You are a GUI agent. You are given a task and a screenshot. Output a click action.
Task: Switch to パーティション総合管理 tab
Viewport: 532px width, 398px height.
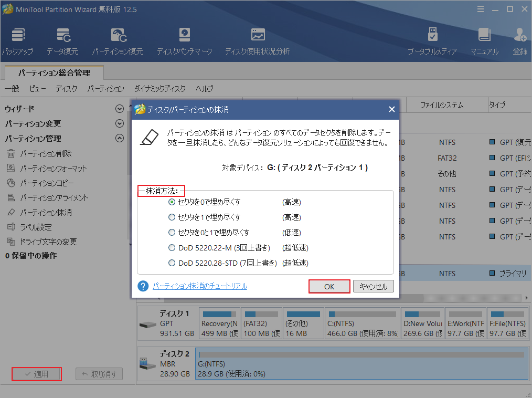pyautogui.click(x=54, y=74)
